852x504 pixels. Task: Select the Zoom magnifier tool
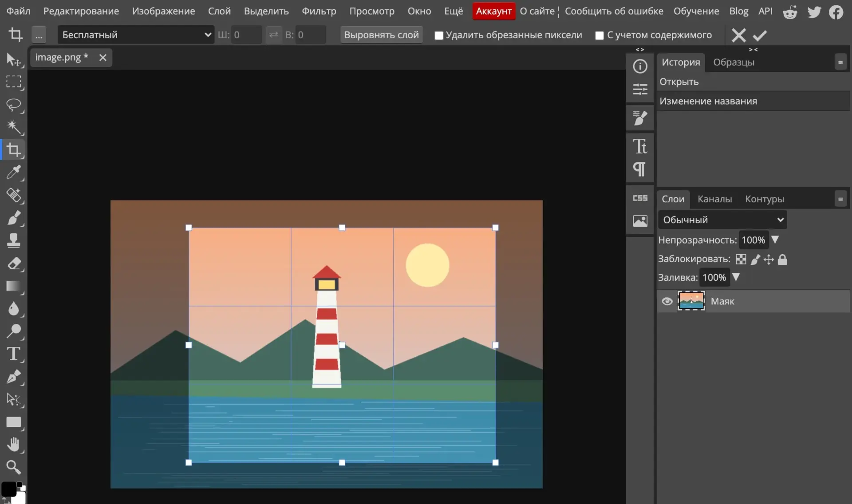(14, 467)
